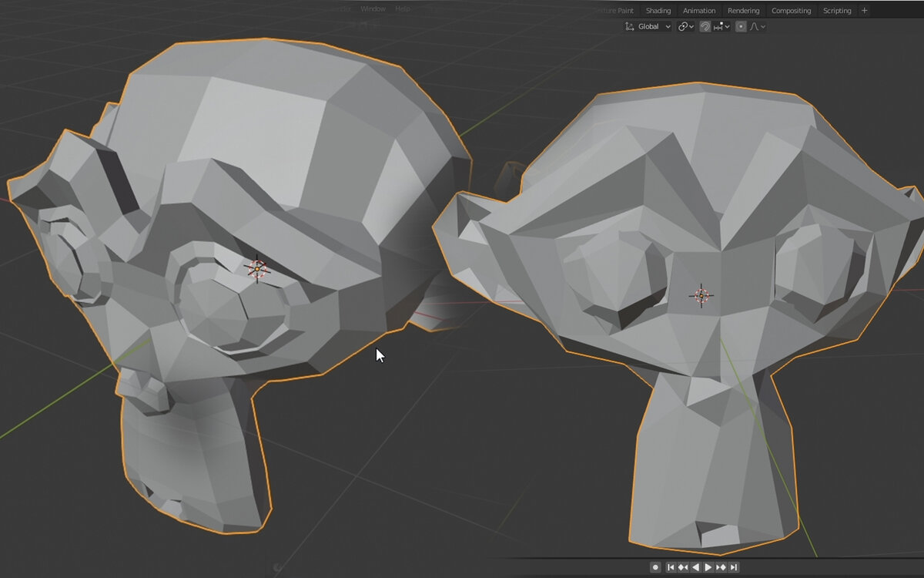The width and height of the screenshot is (924, 578).
Task: Open the Window menu
Action: (373, 9)
